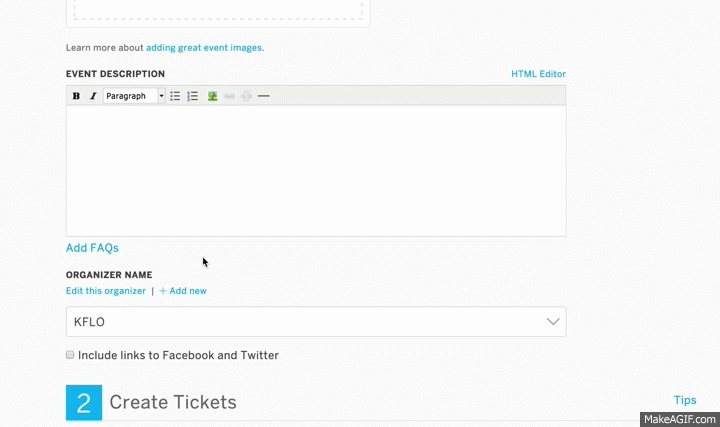Insert a horizontal rule line
The height and width of the screenshot is (427, 720).
point(264,96)
